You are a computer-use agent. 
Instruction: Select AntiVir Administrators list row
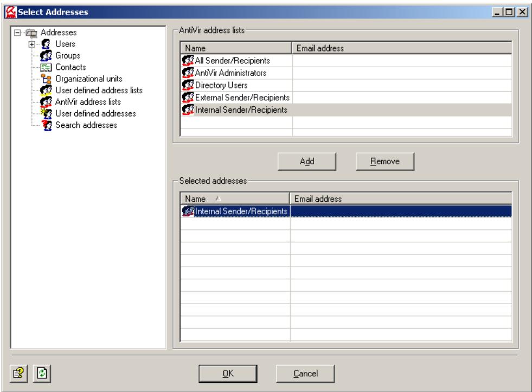click(x=346, y=73)
